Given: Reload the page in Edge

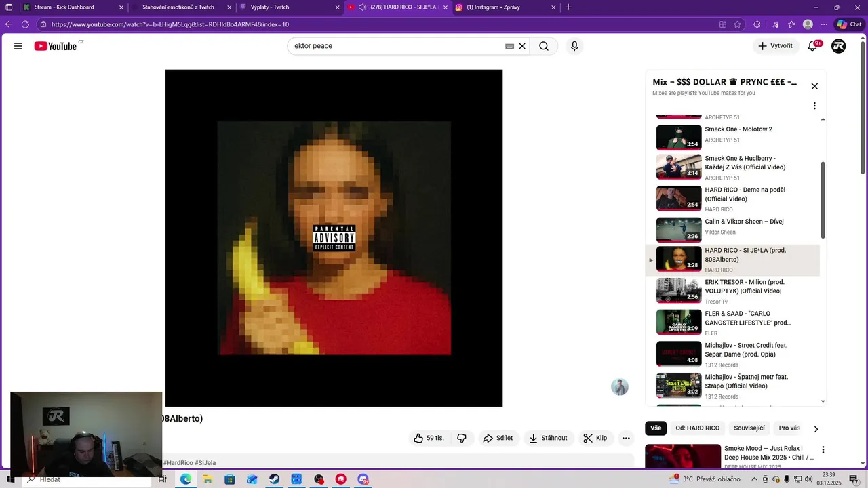Looking at the screenshot, I should [x=25, y=24].
